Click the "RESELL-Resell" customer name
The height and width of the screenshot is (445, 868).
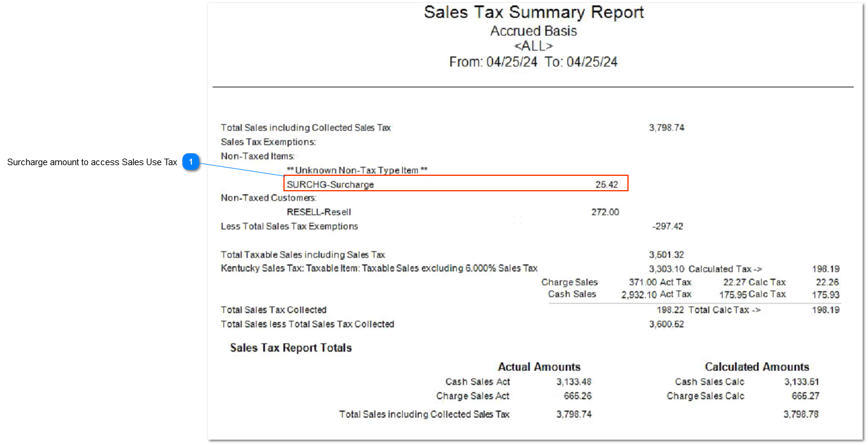[319, 212]
